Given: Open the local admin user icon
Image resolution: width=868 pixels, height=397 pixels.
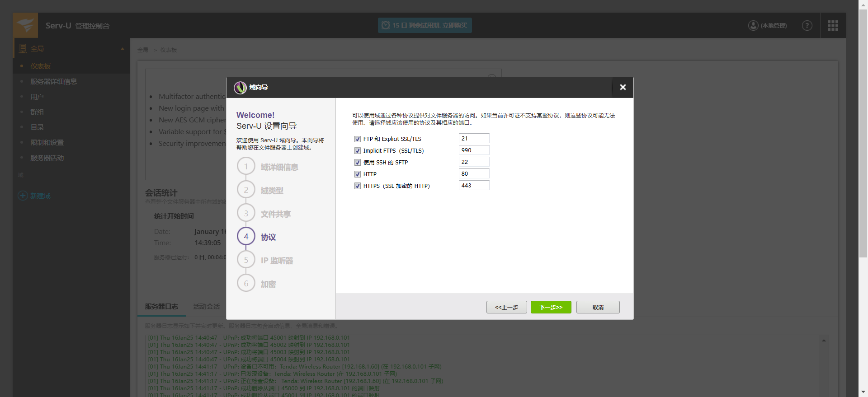Looking at the screenshot, I should point(753,25).
